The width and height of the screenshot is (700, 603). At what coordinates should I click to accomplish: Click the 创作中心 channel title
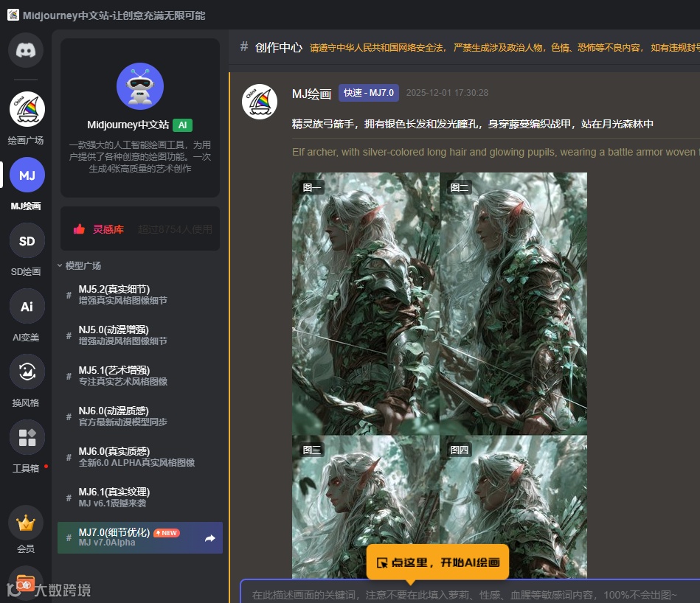279,47
